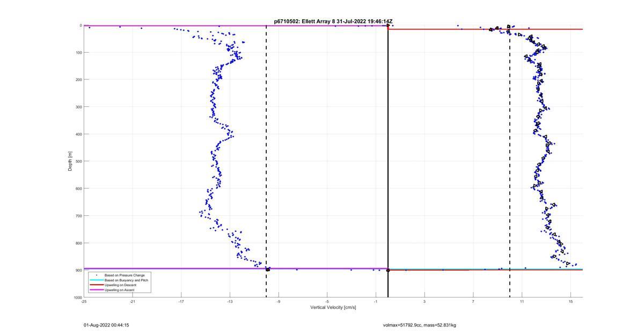Click x-axis tick label '-5'
Viewport: 644px width, 334px height.
tap(327, 301)
